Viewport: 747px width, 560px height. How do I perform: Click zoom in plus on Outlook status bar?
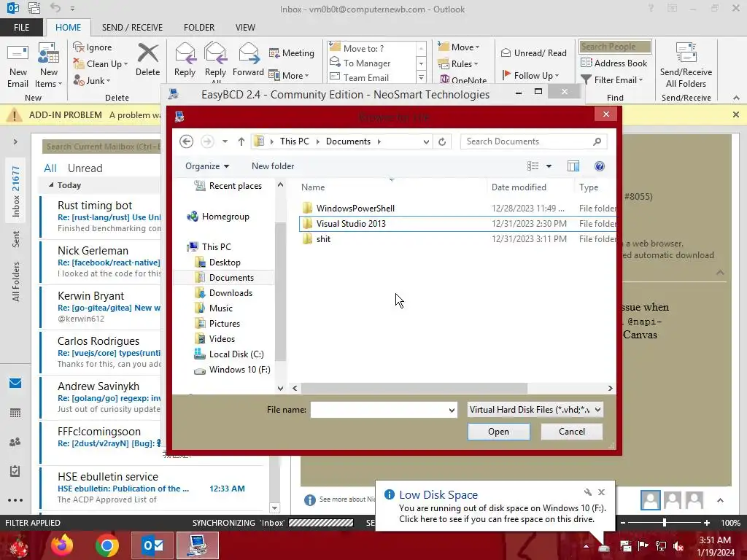pyautogui.click(x=707, y=523)
